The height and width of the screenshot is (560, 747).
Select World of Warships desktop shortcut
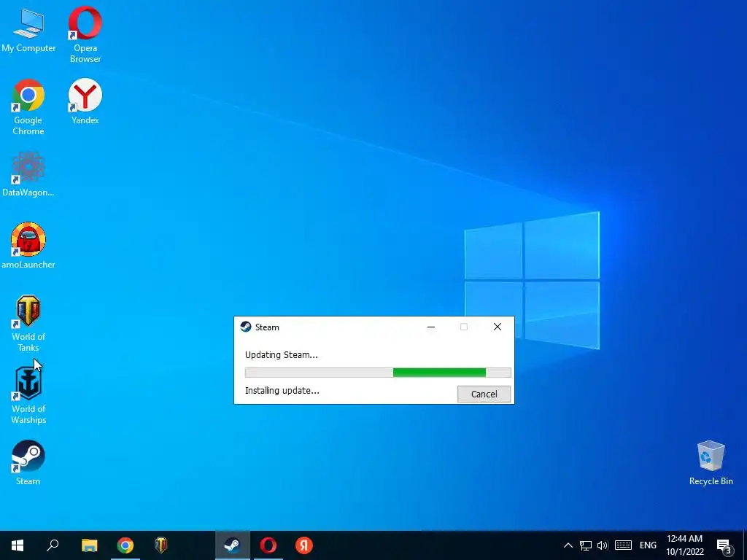tap(28, 396)
